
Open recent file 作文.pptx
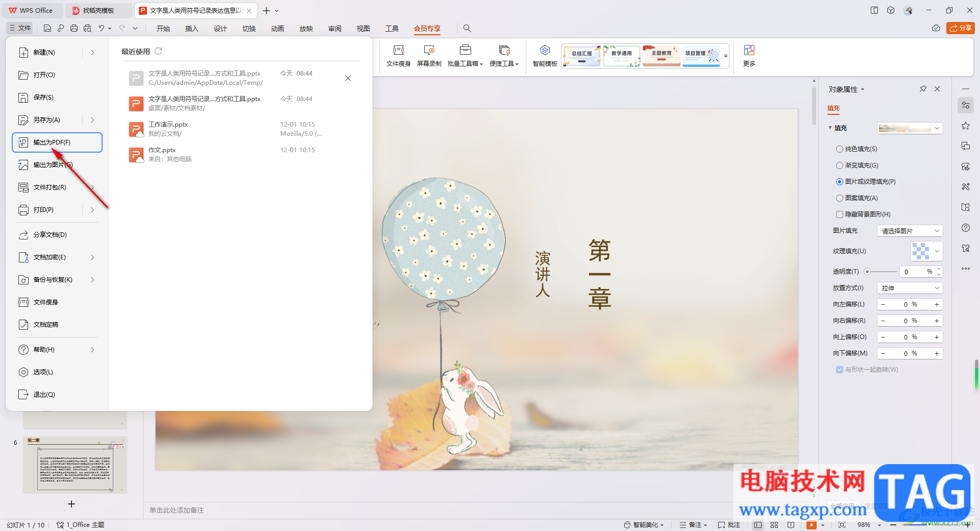[240, 155]
